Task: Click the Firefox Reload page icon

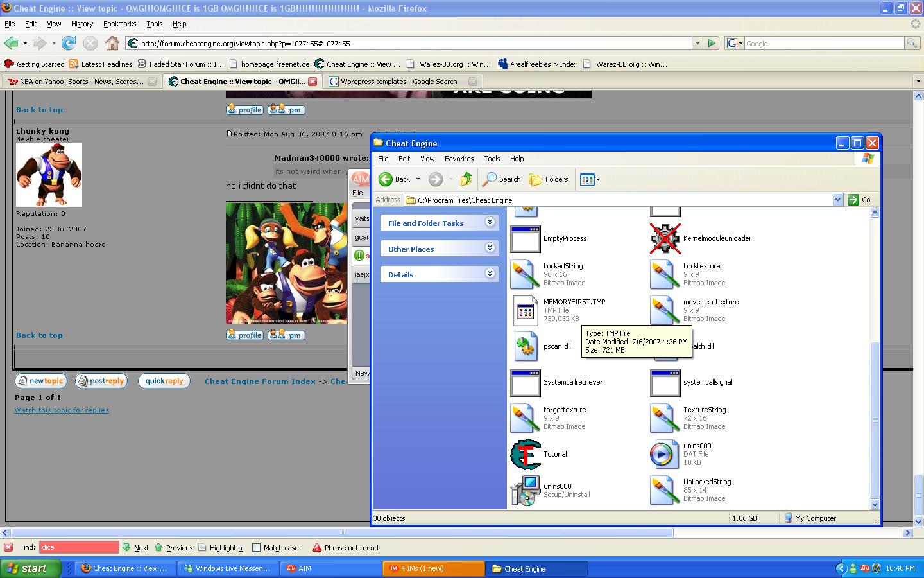Action: (x=69, y=43)
